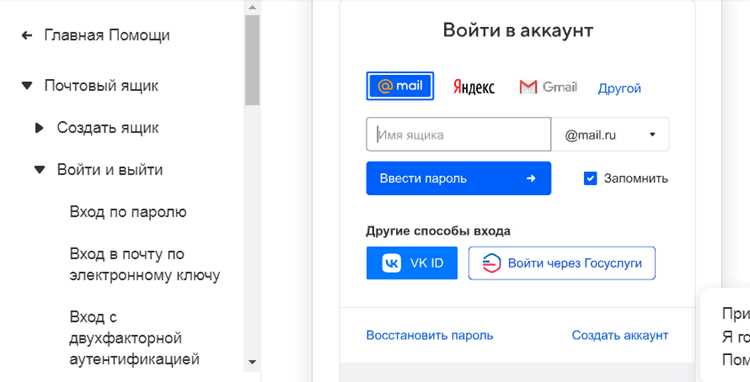Click the sidebar scrollbar thumb

252,60
